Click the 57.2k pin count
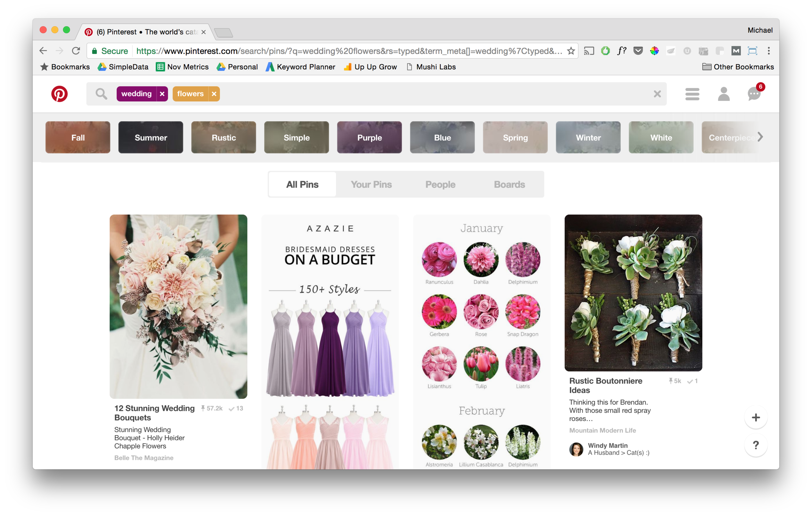Viewport: 812px width, 516px height. point(212,408)
